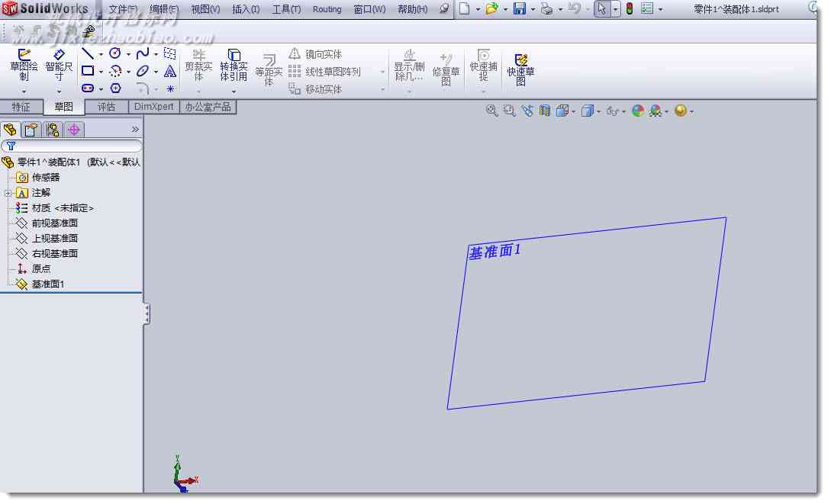Select the Ellipse sketch tool
The image size is (828, 504).
pyautogui.click(x=143, y=71)
